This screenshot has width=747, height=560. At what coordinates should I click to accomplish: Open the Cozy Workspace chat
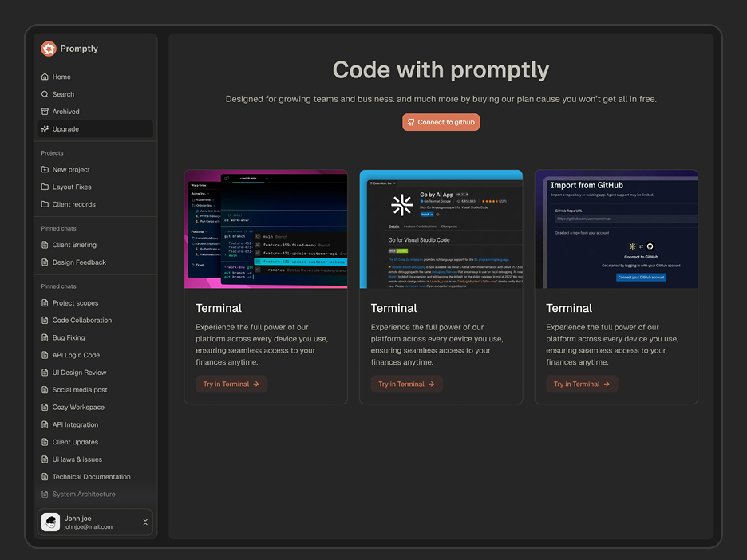pos(95,407)
